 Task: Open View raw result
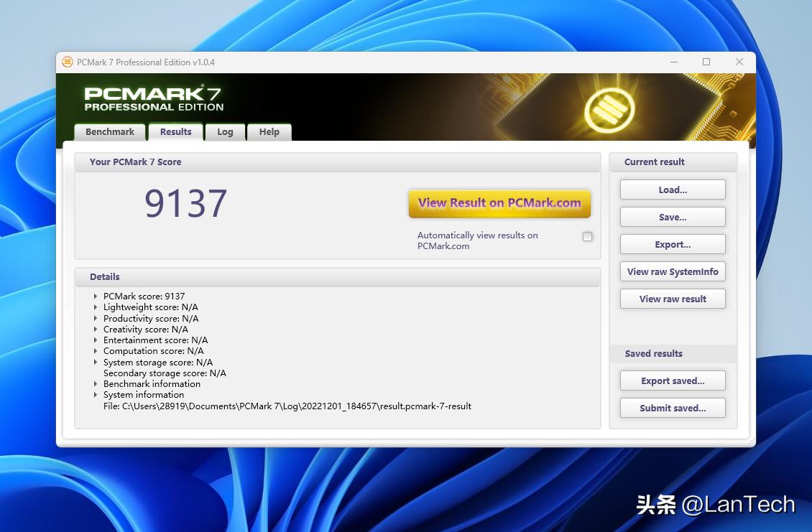click(x=673, y=299)
